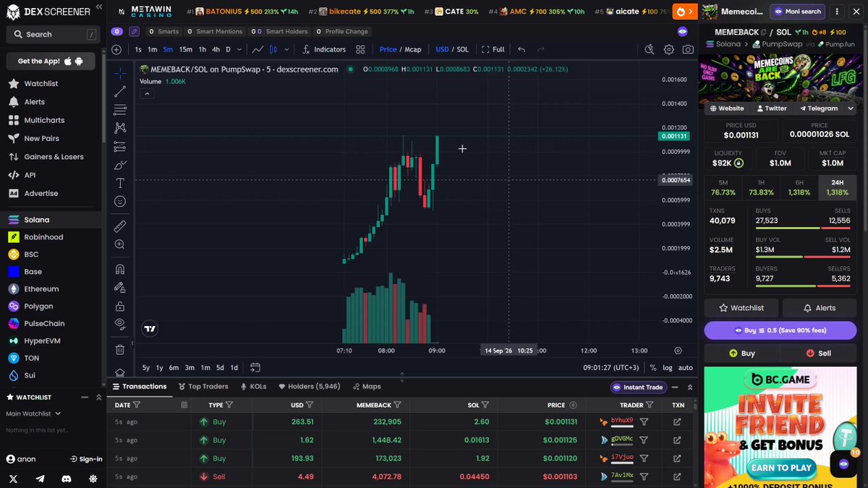The width and height of the screenshot is (868, 488).
Task: Collapse the volume indicator chevron
Action: [146, 93]
